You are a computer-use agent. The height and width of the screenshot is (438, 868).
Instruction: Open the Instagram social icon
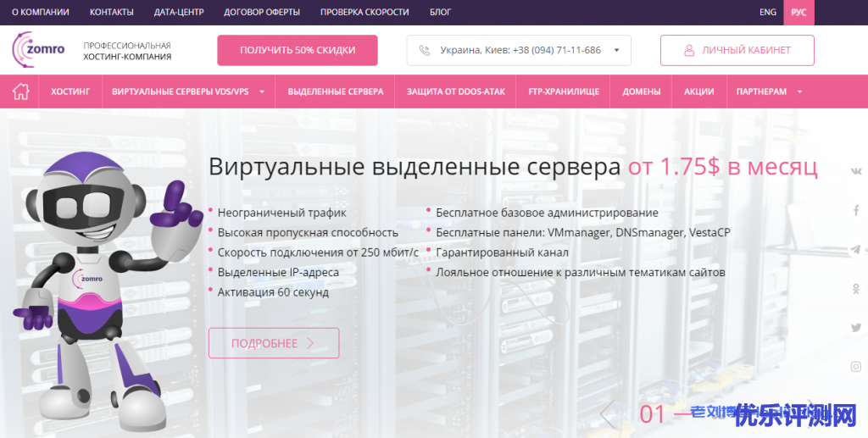tap(856, 367)
